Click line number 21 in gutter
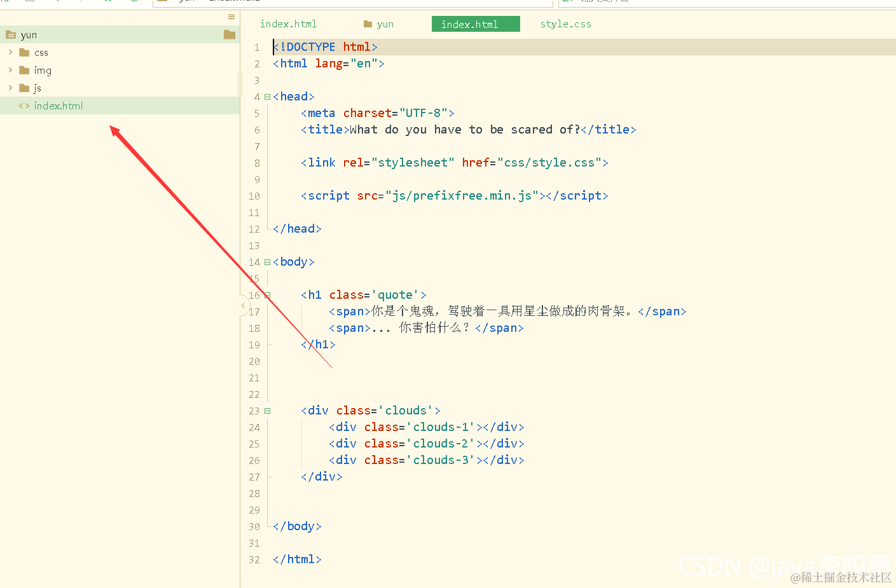This screenshot has height=588, width=896. point(254,378)
